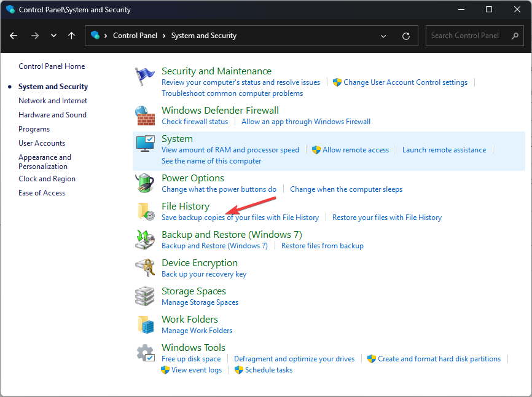Open Change User Account Control settings link
The width and height of the screenshot is (532, 397).
405,82
